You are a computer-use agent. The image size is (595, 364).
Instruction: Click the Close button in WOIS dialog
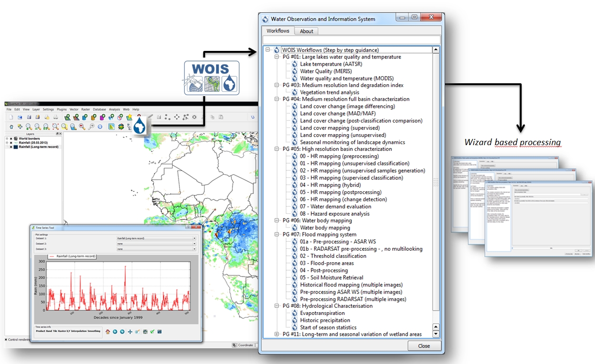pyautogui.click(x=424, y=346)
